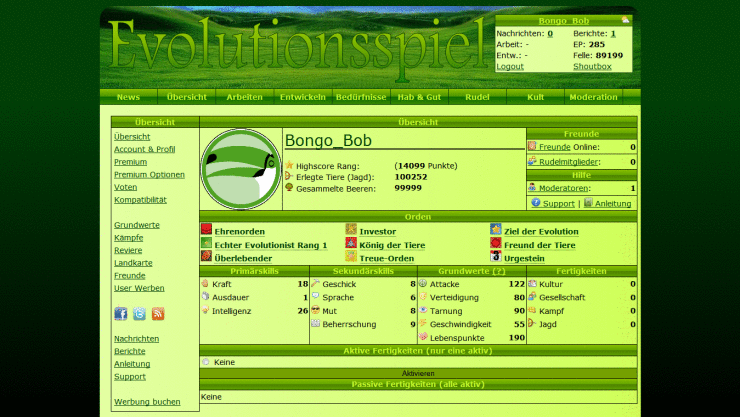Image resolution: width=740 pixels, height=417 pixels.
Task: Click the Rudelmitglieder icon
Action: point(532,161)
